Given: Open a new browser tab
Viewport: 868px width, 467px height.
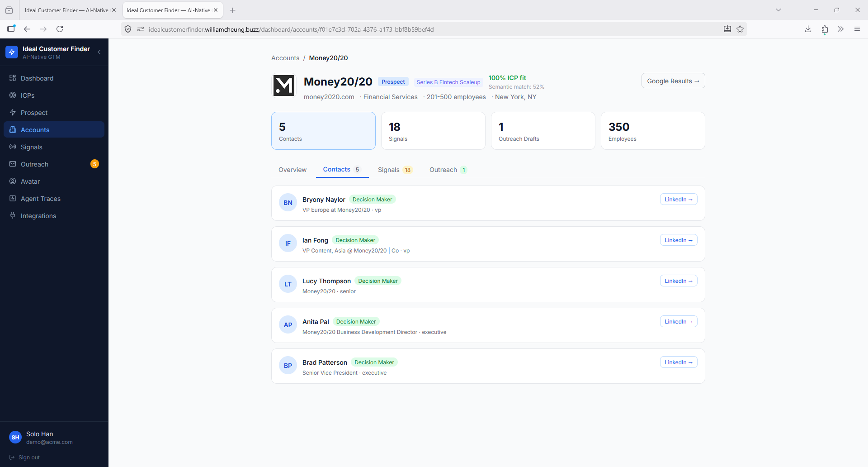Looking at the screenshot, I should click(x=233, y=10).
